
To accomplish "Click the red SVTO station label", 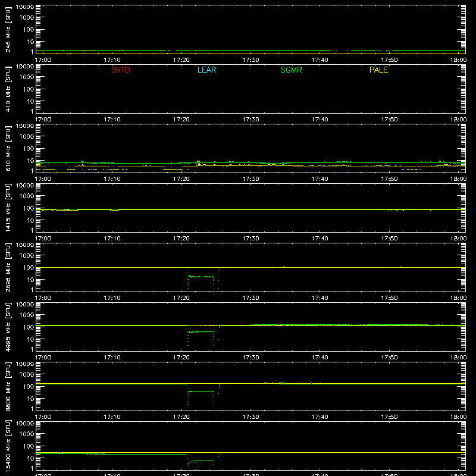I will coord(121,70).
